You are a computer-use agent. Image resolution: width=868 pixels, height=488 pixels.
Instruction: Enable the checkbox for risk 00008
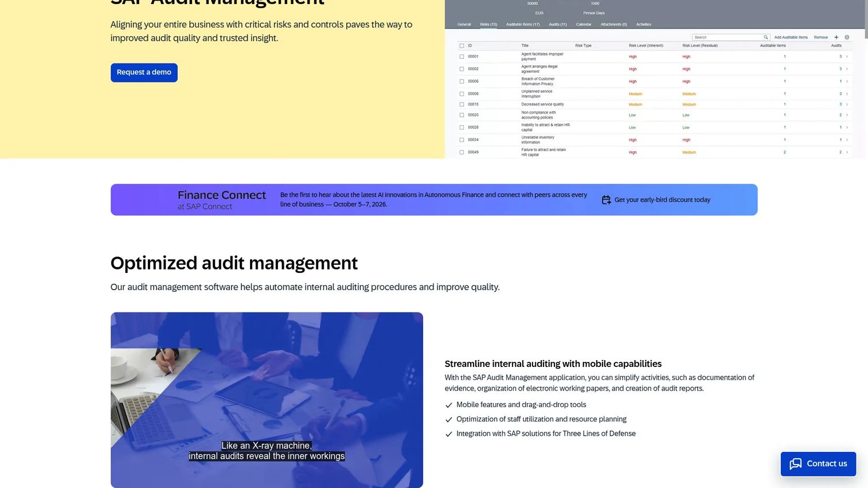click(x=462, y=93)
